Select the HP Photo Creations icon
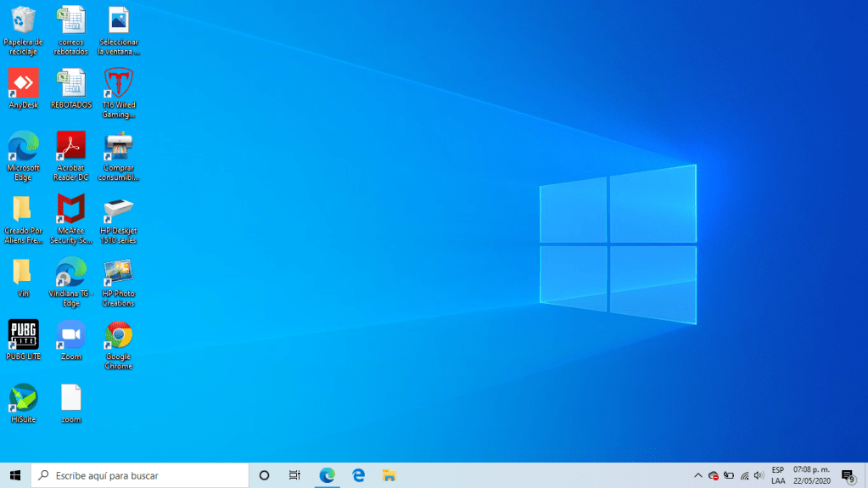Image resolution: width=868 pixels, height=488 pixels. point(118,272)
